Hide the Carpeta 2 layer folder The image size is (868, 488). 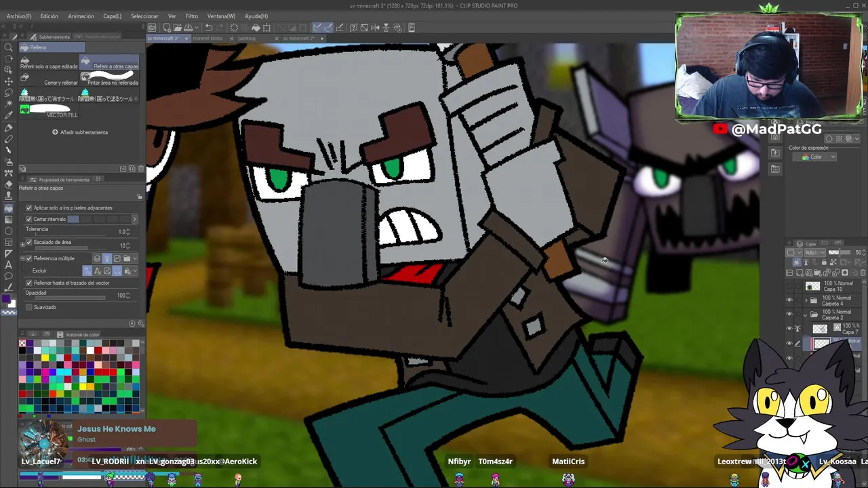tap(789, 314)
